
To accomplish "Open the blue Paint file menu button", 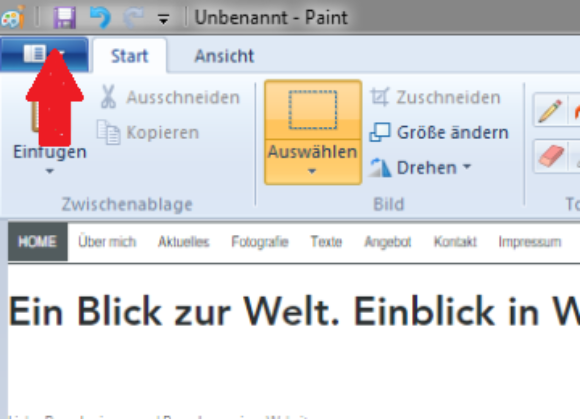I will (x=44, y=54).
